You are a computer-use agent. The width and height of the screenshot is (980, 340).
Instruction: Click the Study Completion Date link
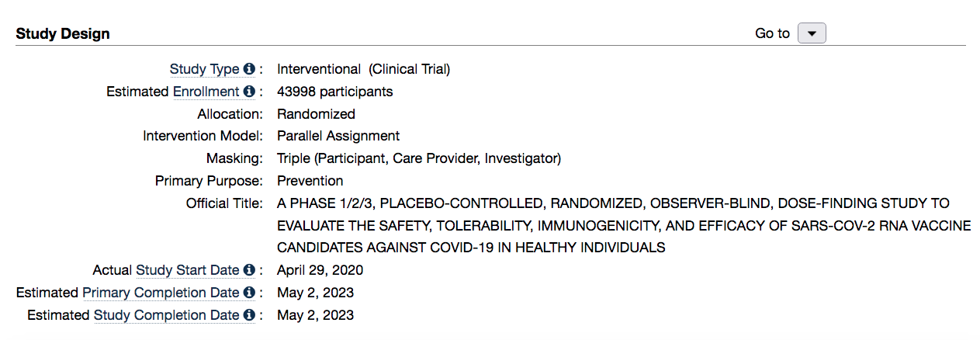[167, 315]
